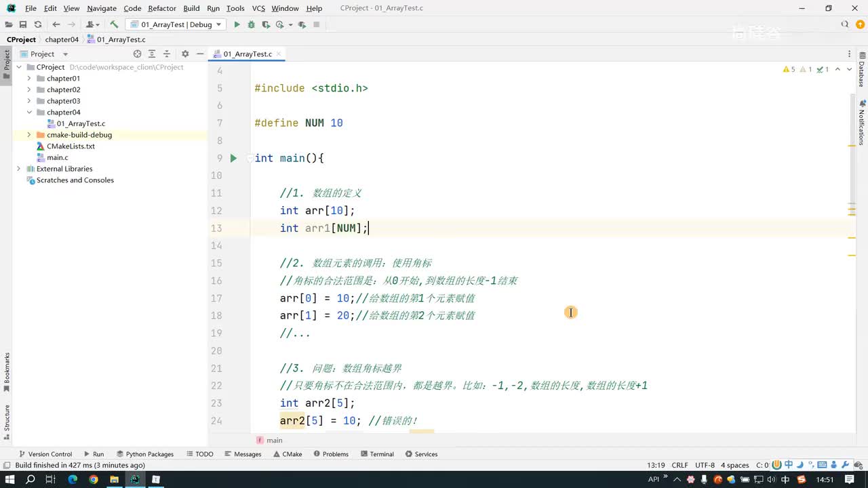Viewport: 868px width, 488px height.
Task: Open the TODO tool window
Action: [199, 454]
